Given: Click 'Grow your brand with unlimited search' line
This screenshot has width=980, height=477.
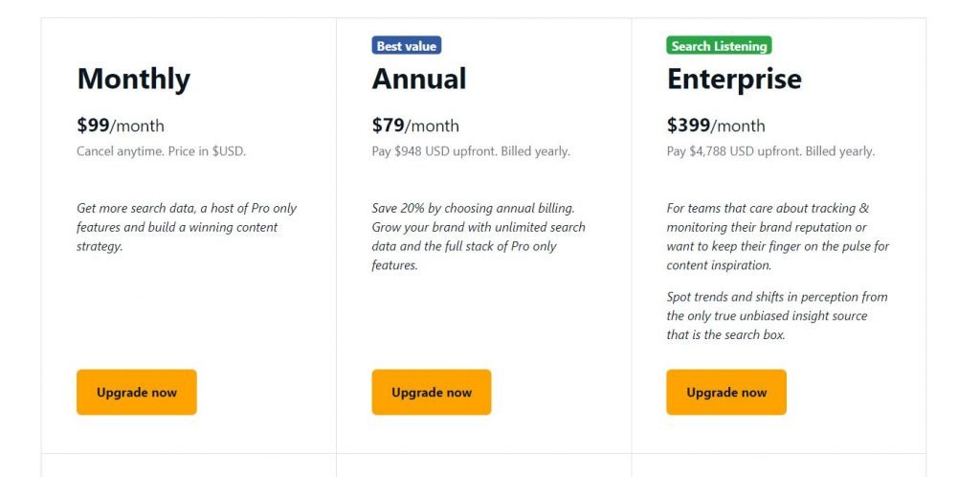Looking at the screenshot, I should (x=479, y=227).
